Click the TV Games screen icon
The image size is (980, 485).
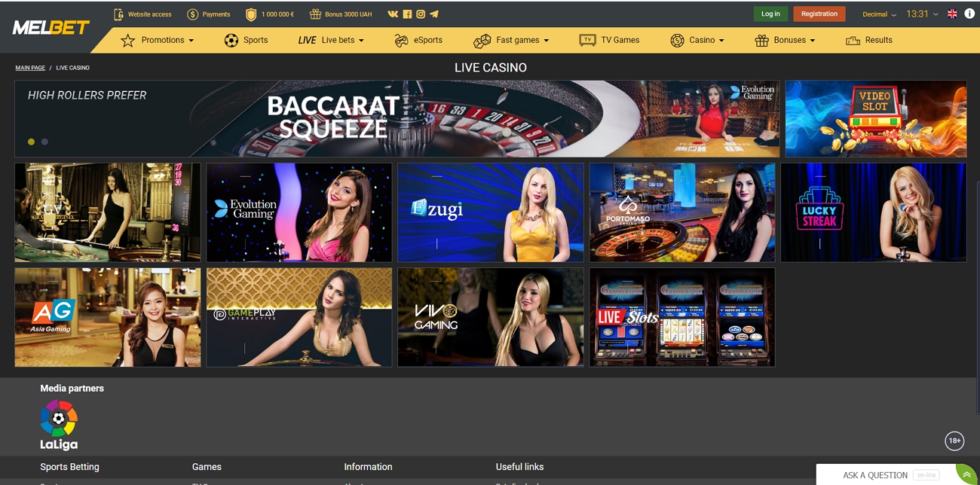click(587, 41)
